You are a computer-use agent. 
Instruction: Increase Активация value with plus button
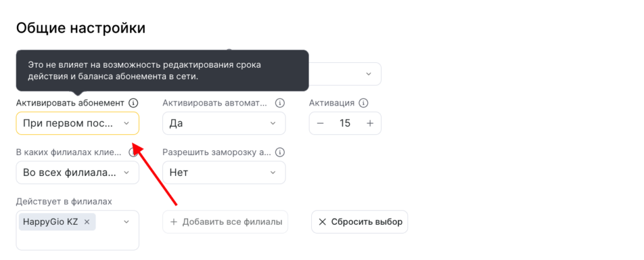coord(370,123)
